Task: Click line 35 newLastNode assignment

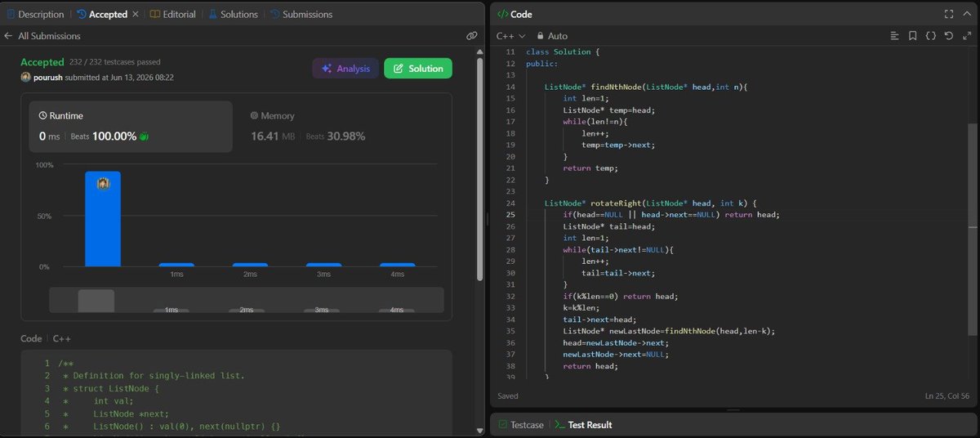Action: tap(669, 331)
